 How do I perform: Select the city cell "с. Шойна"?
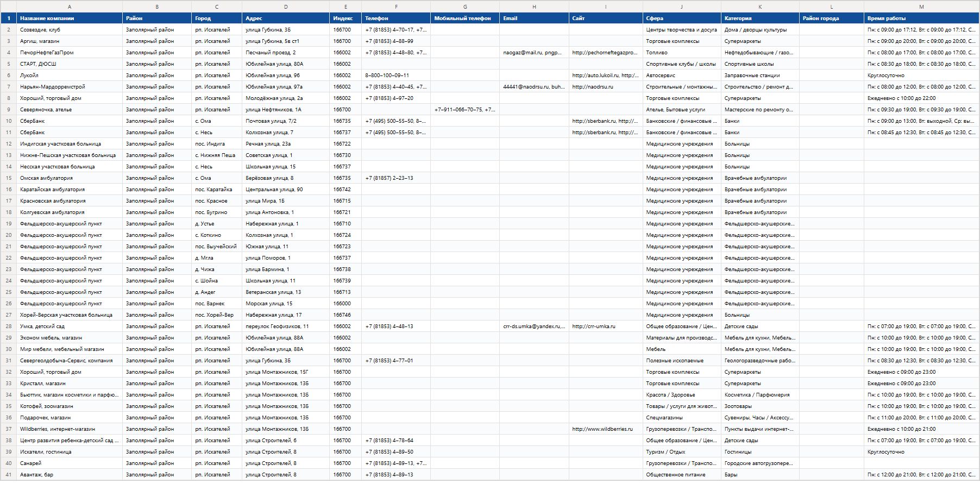[x=217, y=281]
